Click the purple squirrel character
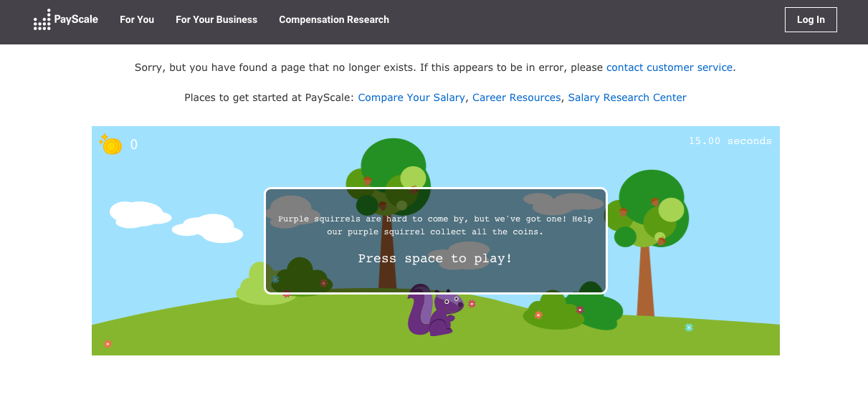 point(434,312)
